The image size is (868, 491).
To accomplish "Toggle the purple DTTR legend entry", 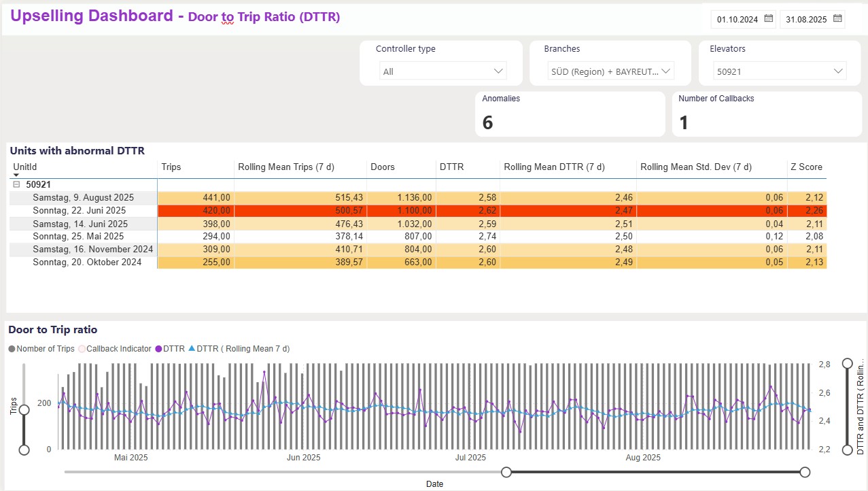I will (170, 349).
